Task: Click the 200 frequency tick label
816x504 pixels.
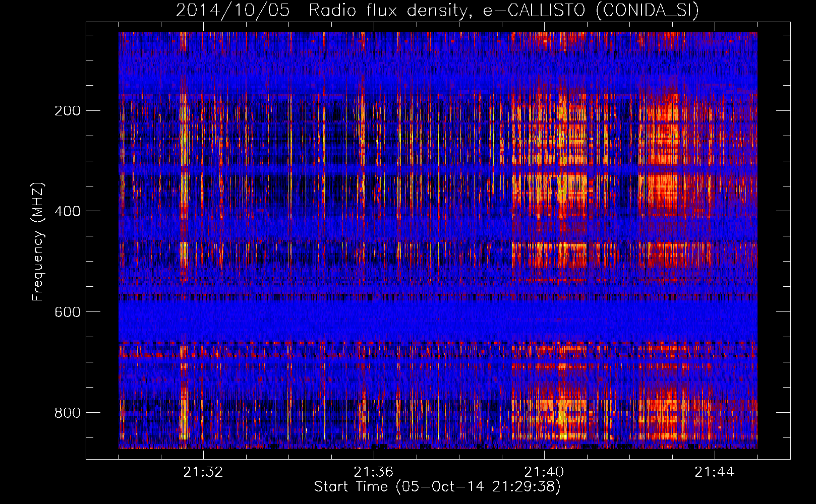Action: 68,111
